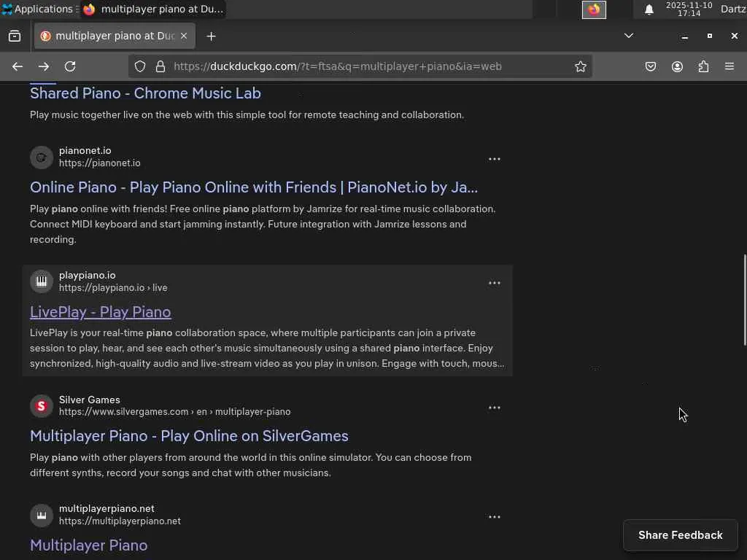
Task: Save page to Pocket
Action: 650,66
